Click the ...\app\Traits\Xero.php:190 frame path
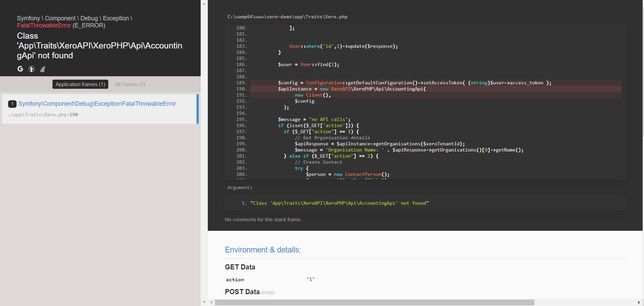 43,115
